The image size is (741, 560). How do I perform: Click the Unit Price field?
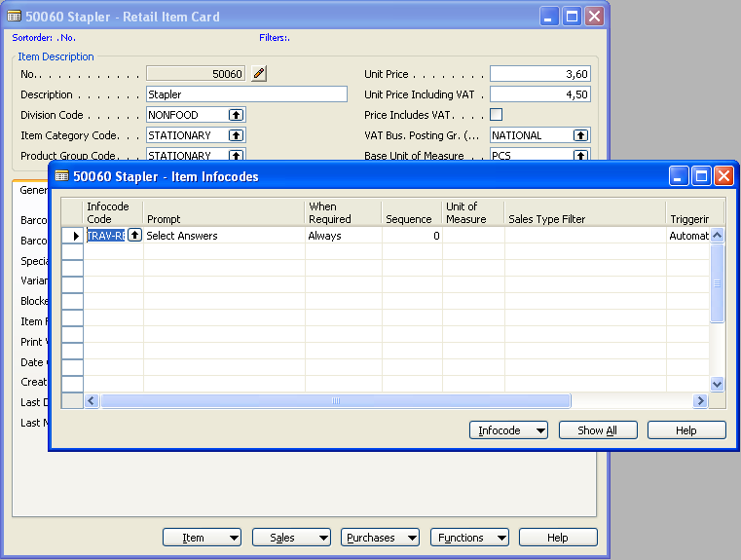click(539, 74)
